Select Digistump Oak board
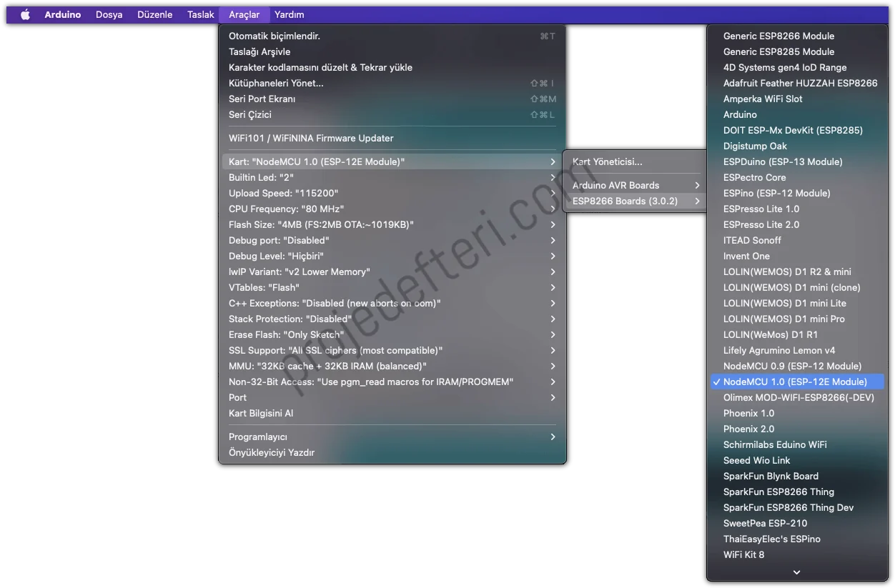Screen dimensions: 895x588 pyautogui.click(x=797, y=146)
